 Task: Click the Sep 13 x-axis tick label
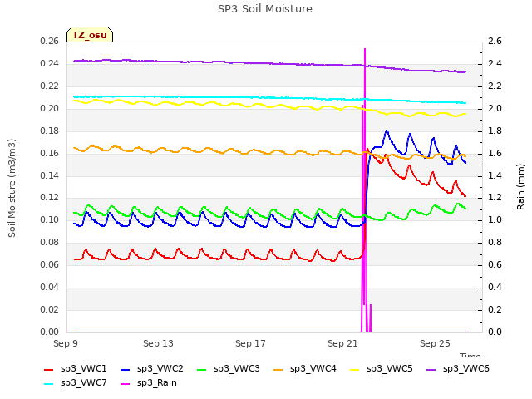point(158,343)
